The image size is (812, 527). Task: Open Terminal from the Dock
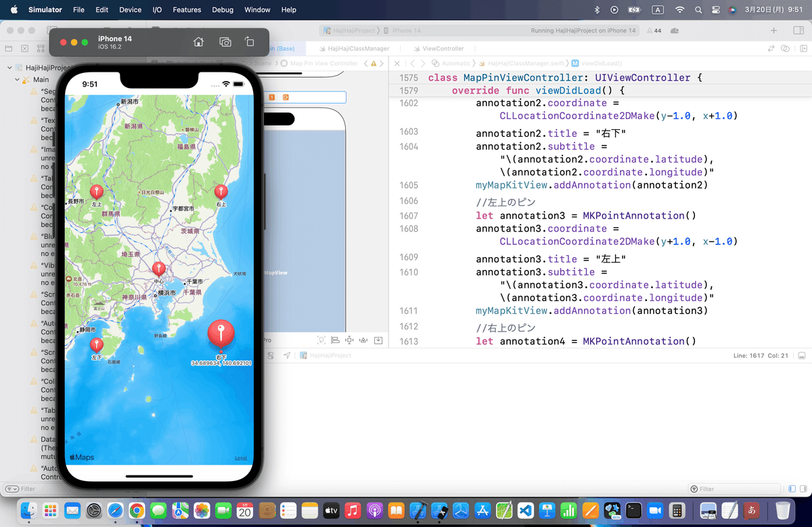coord(633,510)
